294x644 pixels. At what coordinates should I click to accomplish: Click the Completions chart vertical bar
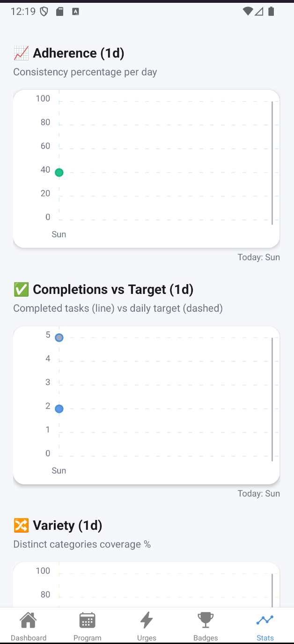coord(272,399)
